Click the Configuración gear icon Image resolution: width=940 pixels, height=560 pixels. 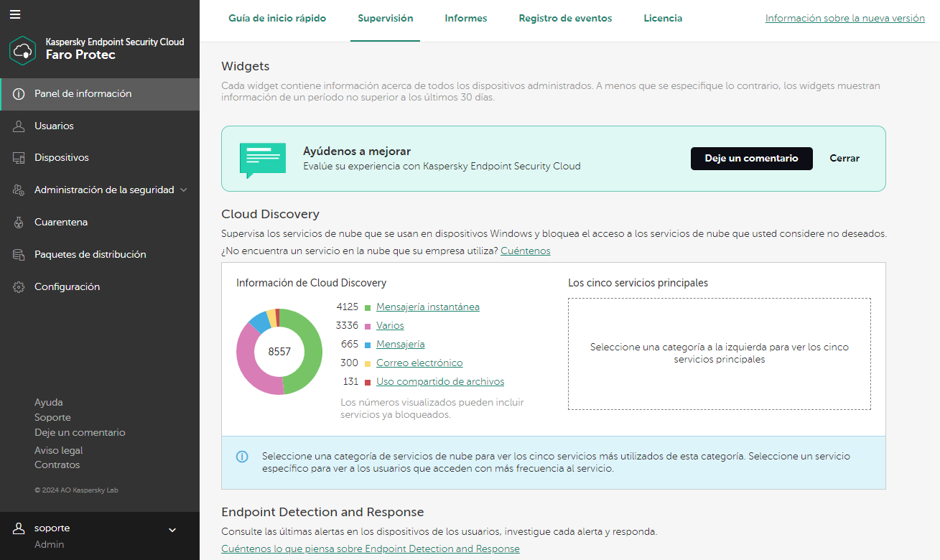[x=19, y=287]
